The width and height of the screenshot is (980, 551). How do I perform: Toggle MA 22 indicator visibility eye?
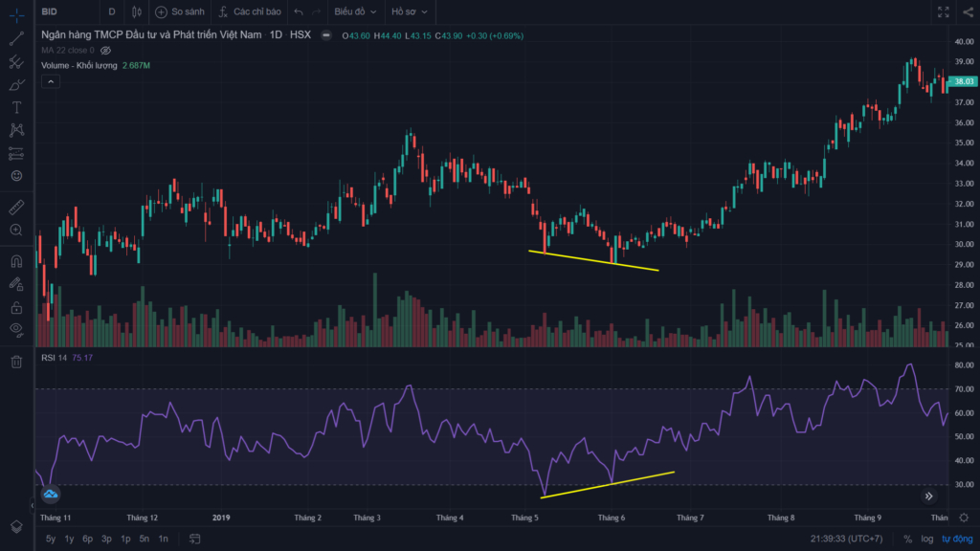click(105, 51)
